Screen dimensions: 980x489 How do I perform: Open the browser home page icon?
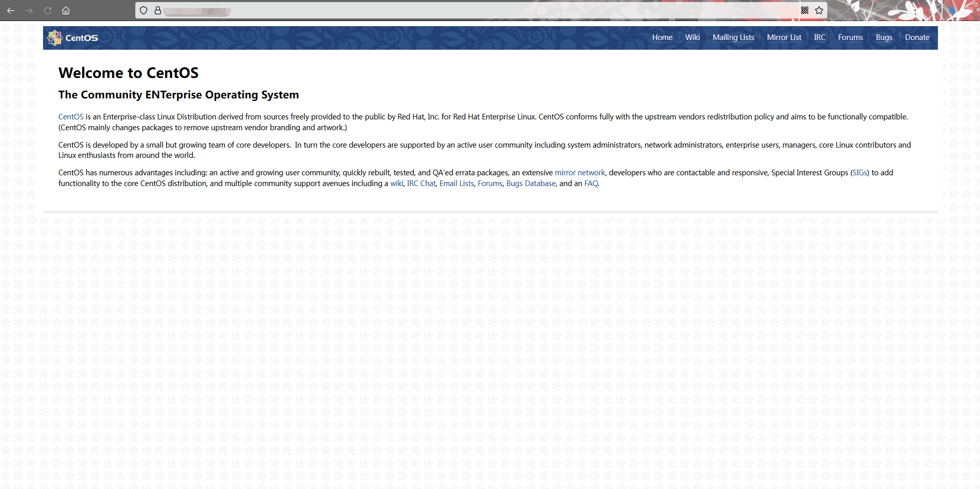coord(66,10)
